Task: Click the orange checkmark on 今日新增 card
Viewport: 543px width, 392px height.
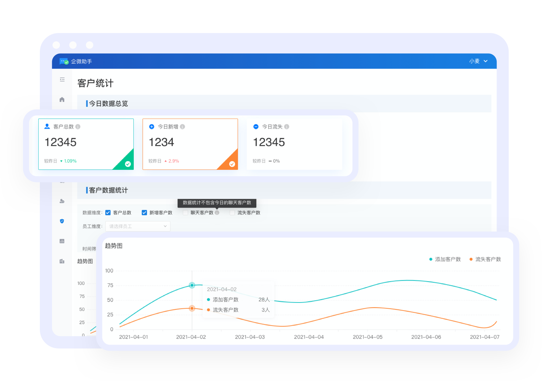Action: [x=232, y=164]
